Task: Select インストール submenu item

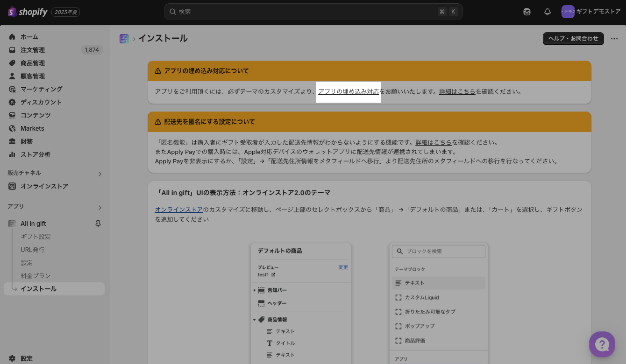Action: pyautogui.click(x=54, y=289)
